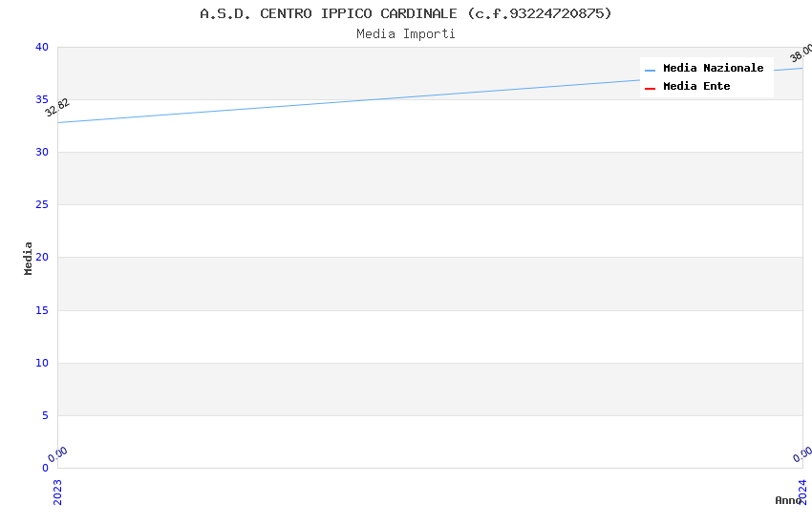Click the 35 y-axis tick label
Screen dimensions: 812x525
pos(42,99)
